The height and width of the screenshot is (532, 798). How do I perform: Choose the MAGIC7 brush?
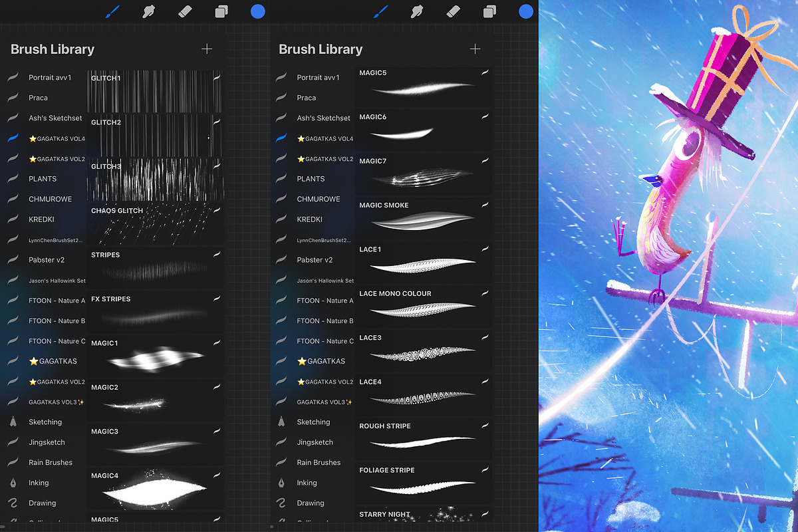pyautogui.click(x=424, y=174)
